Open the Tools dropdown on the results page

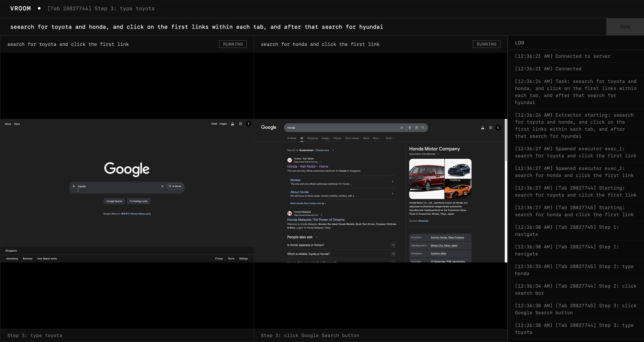tap(389, 138)
